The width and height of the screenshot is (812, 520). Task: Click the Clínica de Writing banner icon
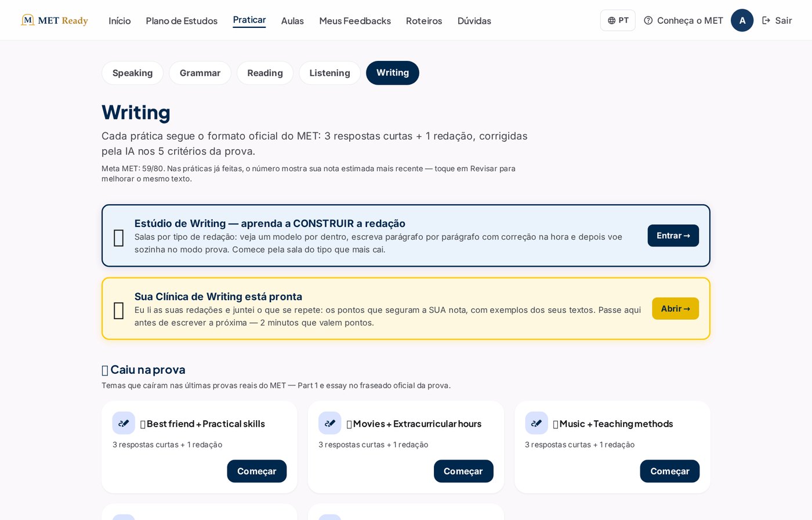[119, 310]
